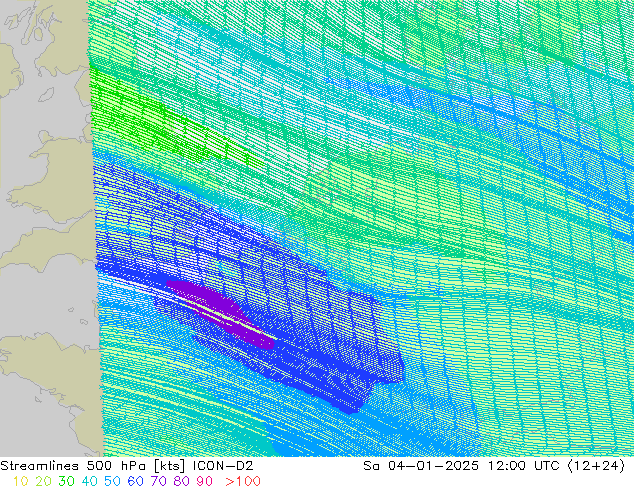Click the 40 kts legend value
Viewport: 634px width, 490px height.
point(89,481)
